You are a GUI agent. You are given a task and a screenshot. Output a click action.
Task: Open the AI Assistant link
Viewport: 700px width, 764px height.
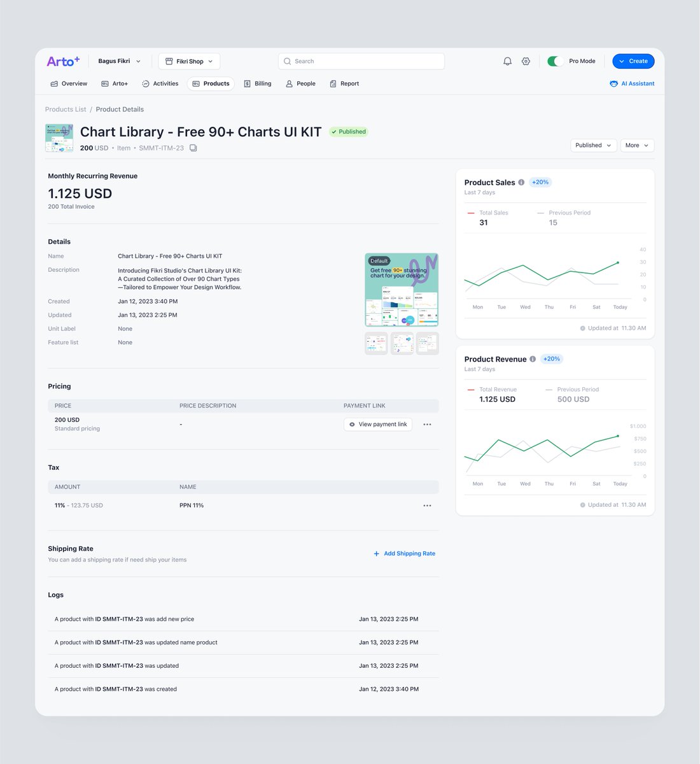click(x=632, y=83)
